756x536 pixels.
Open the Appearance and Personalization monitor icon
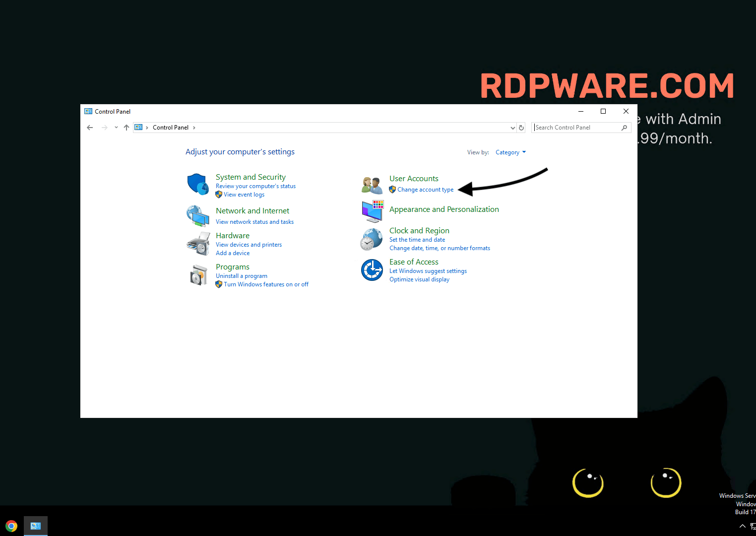(373, 211)
